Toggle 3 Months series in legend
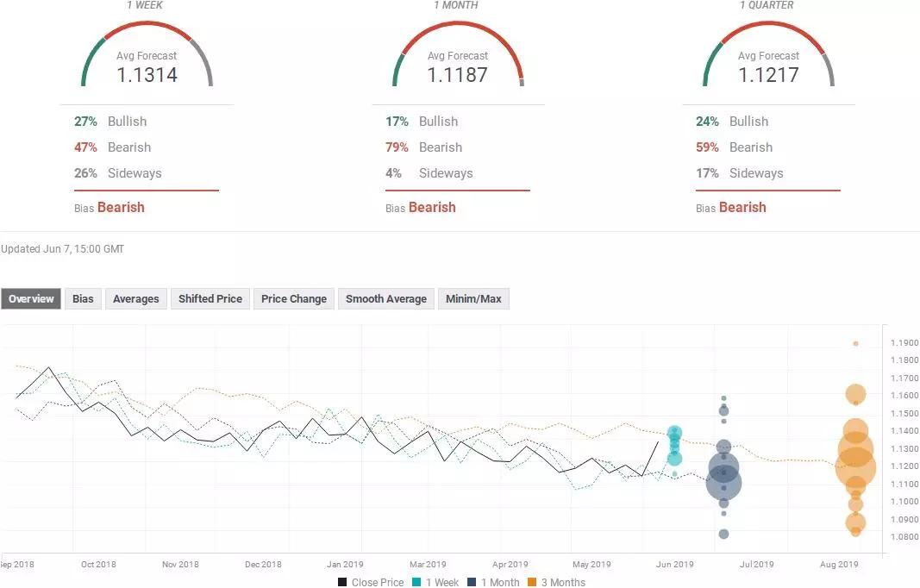The image size is (920, 588). click(558, 582)
